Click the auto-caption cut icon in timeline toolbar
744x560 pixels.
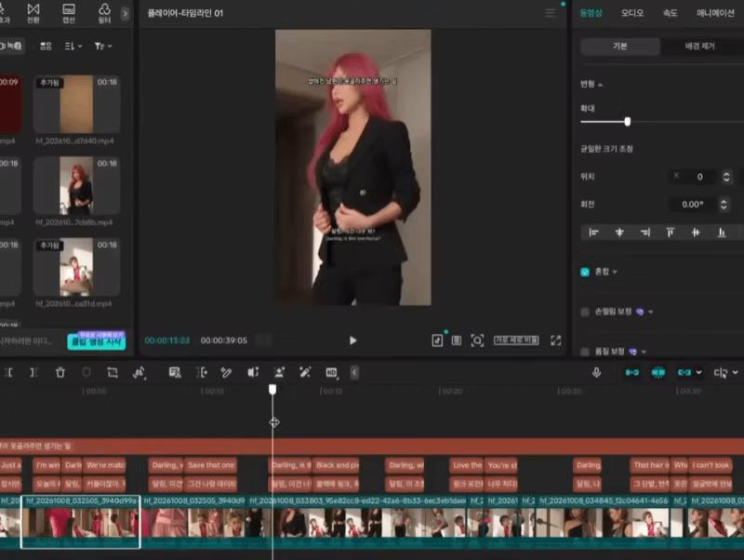pos(175,372)
